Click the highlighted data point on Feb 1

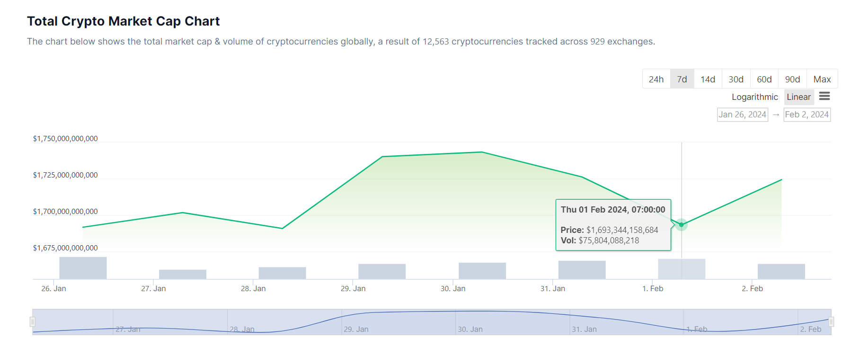point(682,224)
